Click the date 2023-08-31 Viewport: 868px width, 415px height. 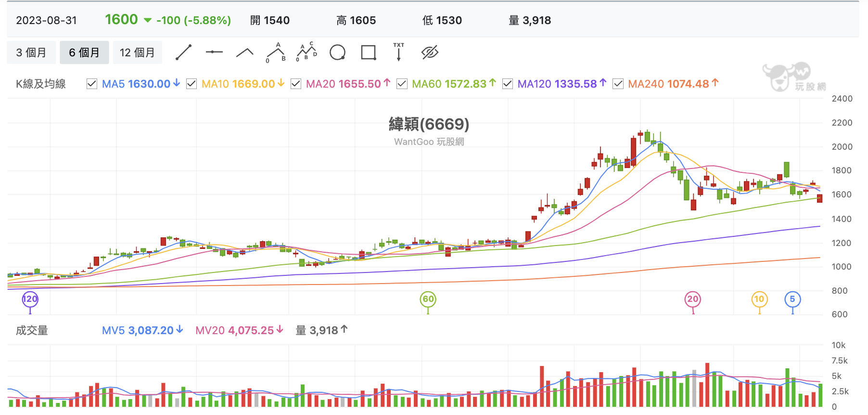46,20
